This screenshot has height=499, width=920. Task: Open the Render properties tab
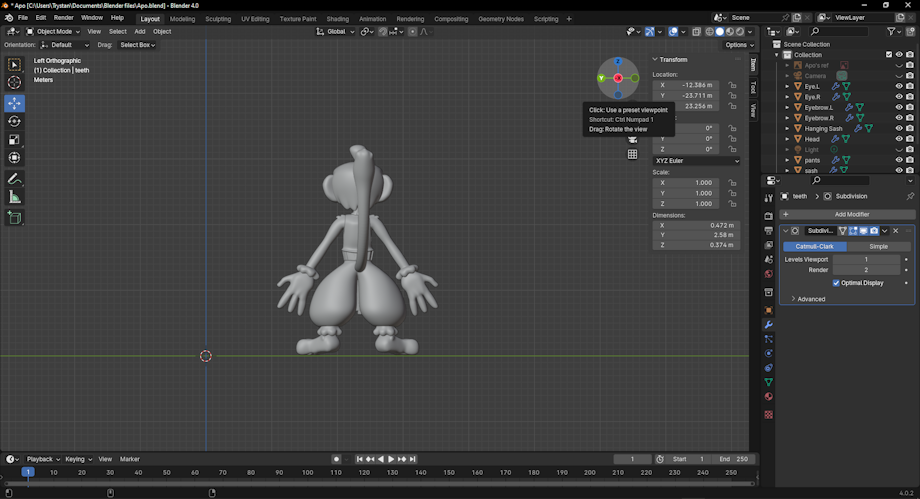pos(769,216)
